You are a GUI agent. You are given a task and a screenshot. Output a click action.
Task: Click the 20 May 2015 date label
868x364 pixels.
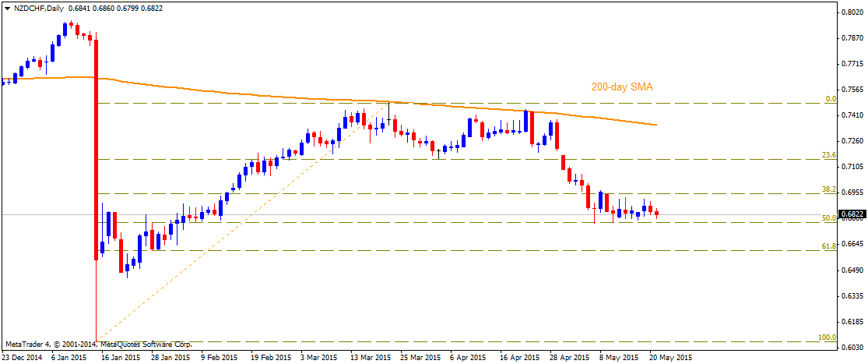coord(672,358)
